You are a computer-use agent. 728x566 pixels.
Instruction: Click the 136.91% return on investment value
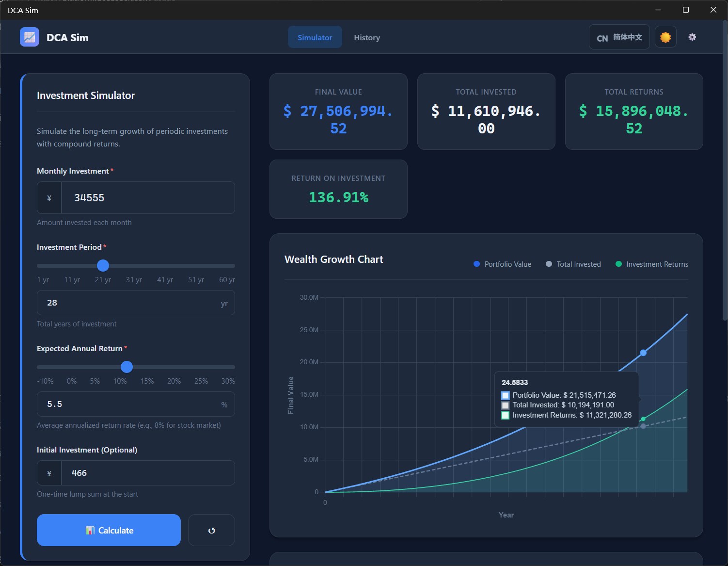click(338, 197)
